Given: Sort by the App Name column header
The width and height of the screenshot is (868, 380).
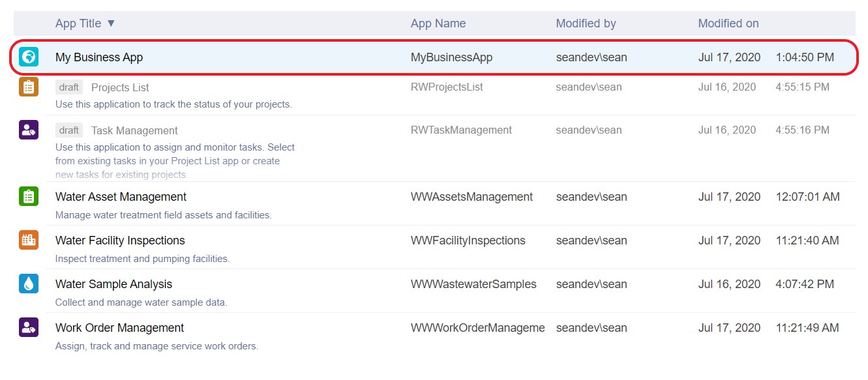Looking at the screenshot, I should pyautogui.click(x=438, y=23).
